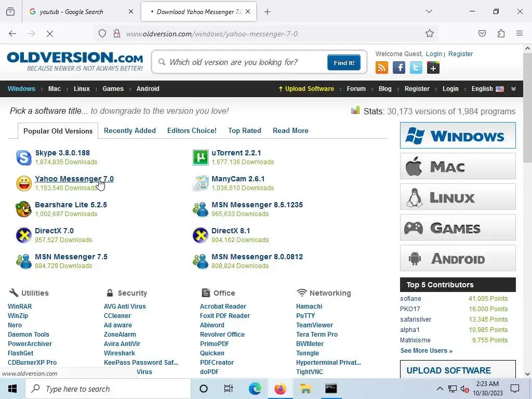Screen dimensions: 532x399
Task: Click the old version search field
Action: point(241,62)
